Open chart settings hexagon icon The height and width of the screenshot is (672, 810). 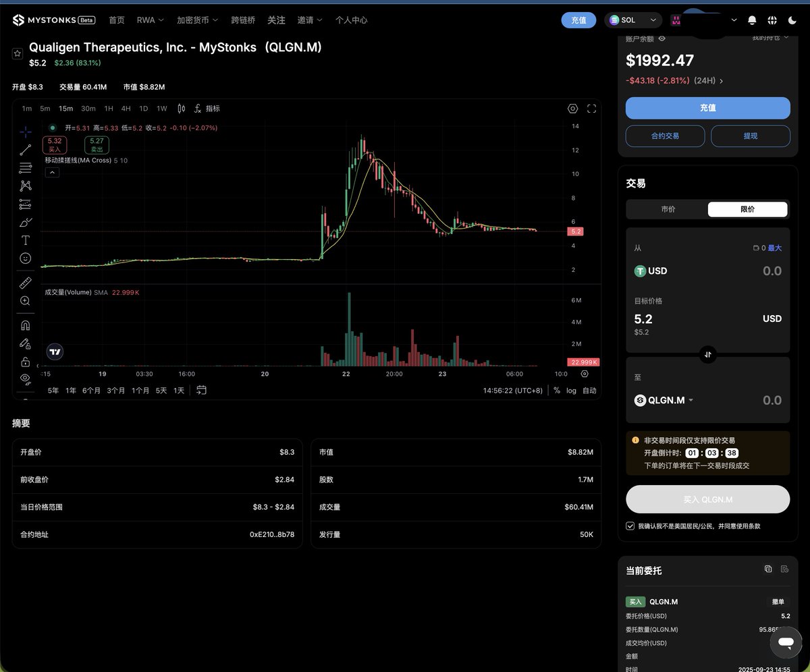click(x=573, y=109)
